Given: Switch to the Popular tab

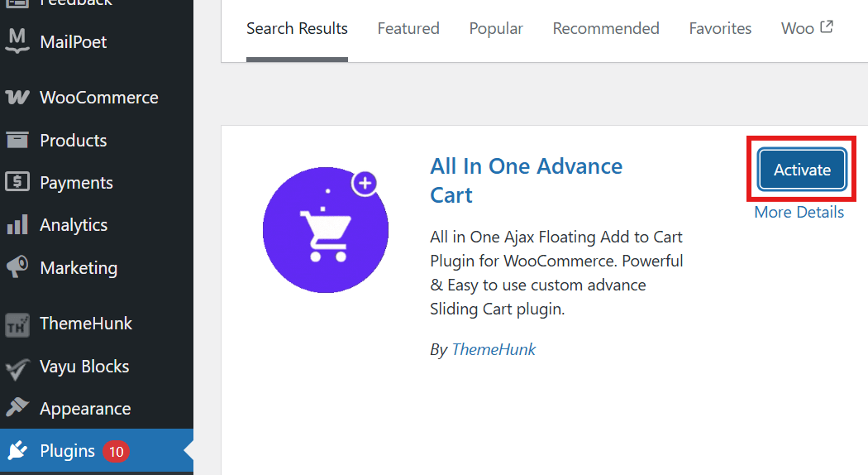Looking at the screenshot, I should (x=496, y=29).
